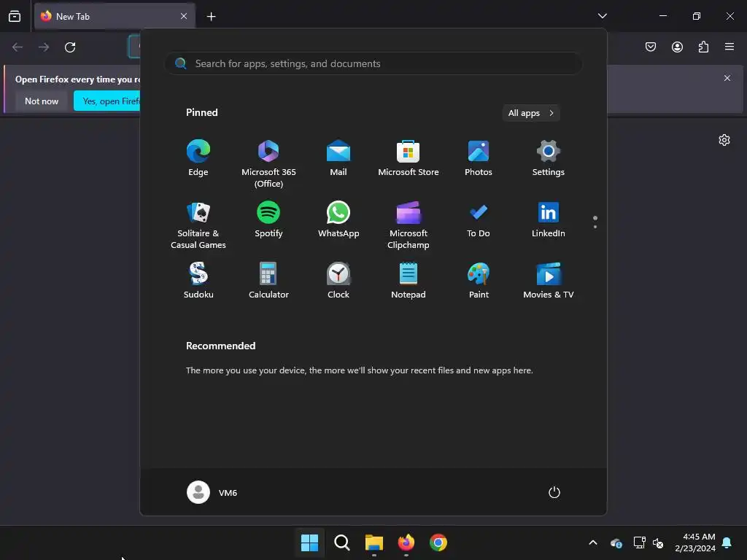
Task: Launch the Sudoku game
Action: pyautogui.click(x=198, y=281)
